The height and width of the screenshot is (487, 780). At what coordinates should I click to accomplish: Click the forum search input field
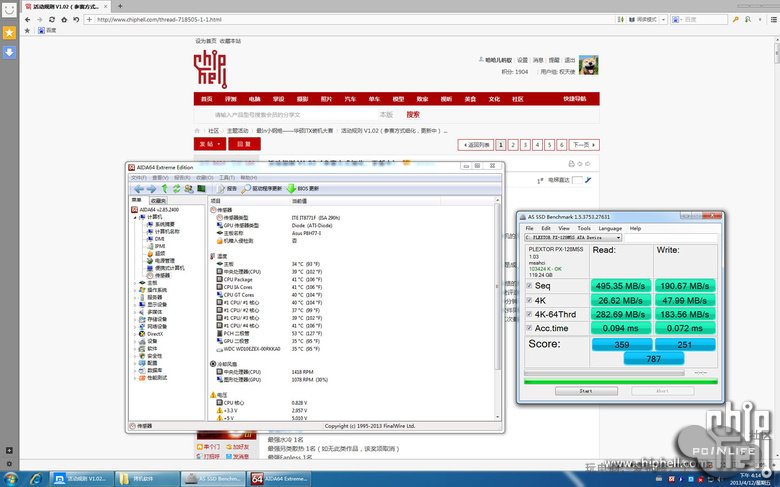293,115
